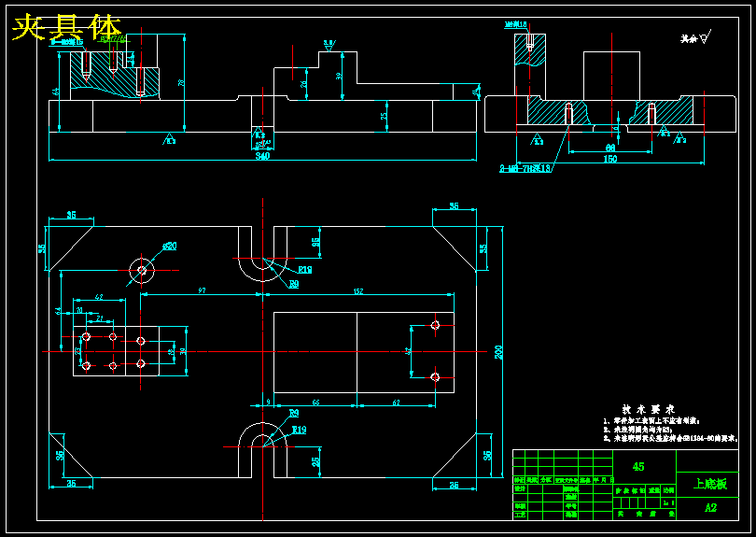
Task: Click the 39 vertical dimension beside small block
Action: [183, 351]
